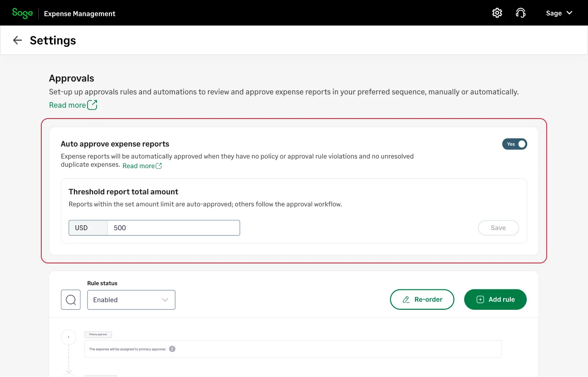Open the headset support icon
The image size is (588, 377).
(x=521, y=13)
